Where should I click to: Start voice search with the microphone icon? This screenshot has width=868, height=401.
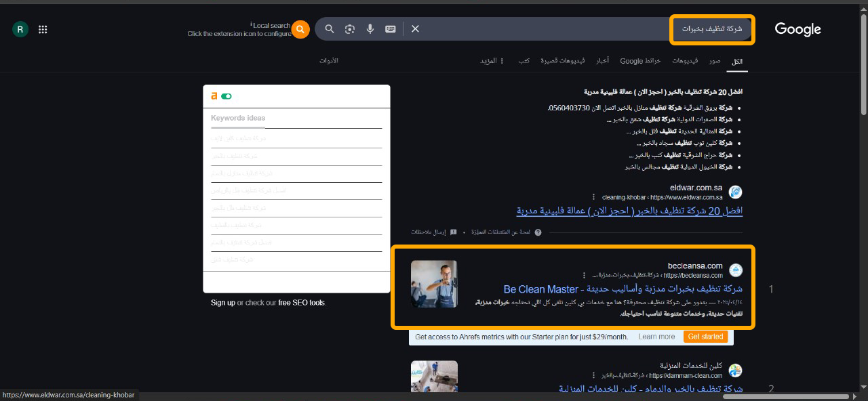pyautogui.click(x=370, y=28)
